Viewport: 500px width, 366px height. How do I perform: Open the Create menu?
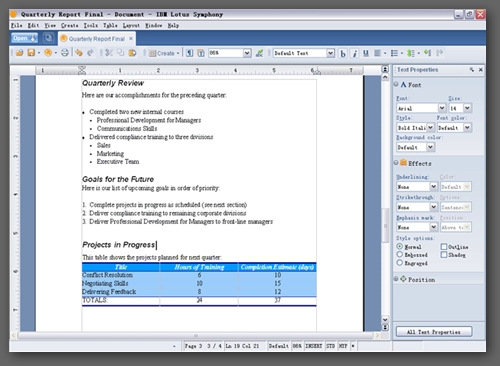(x=70, y=25)
